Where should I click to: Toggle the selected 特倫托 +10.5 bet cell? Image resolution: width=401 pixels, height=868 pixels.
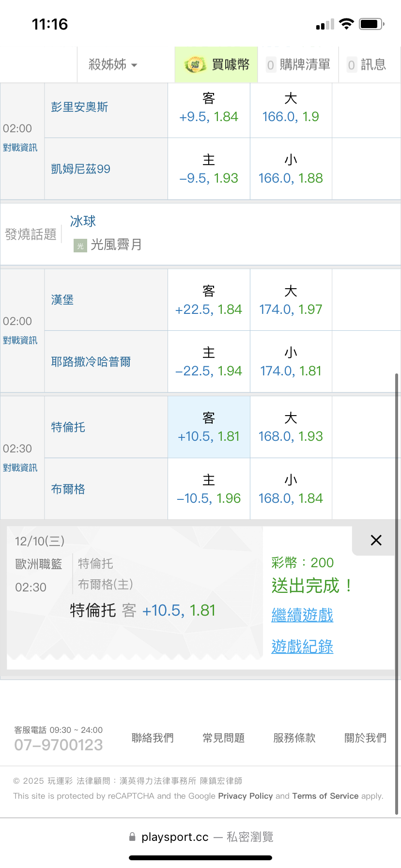[x=209, y=427]
